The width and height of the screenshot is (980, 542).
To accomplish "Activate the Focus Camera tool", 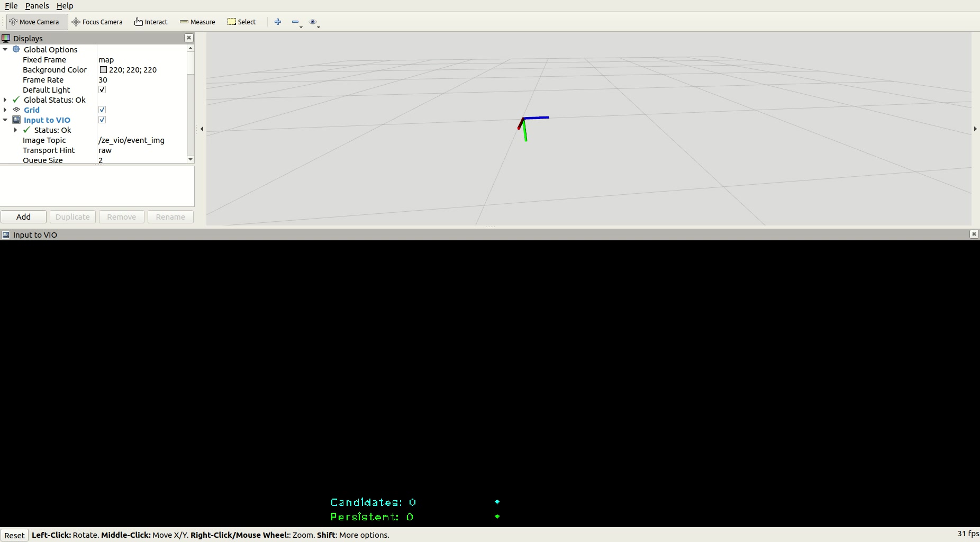I will (97, 22).
